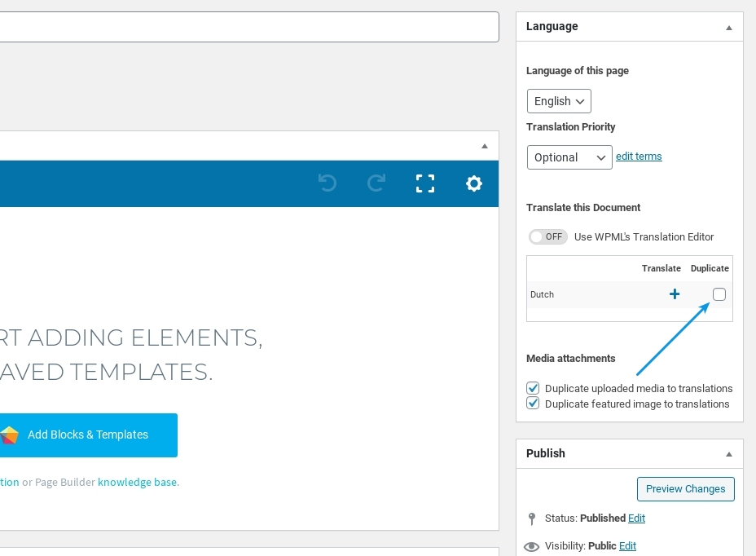The image size is (756, 556).
Task: Collapse the Publish panel
Action: click(x=729, y=454)
